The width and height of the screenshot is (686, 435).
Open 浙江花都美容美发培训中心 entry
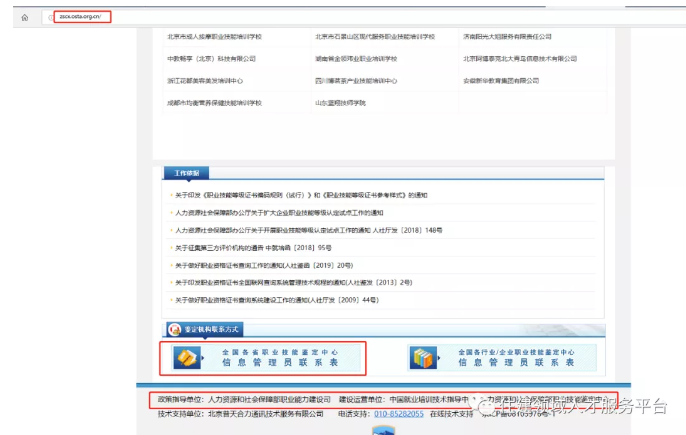tap(205, 81)
